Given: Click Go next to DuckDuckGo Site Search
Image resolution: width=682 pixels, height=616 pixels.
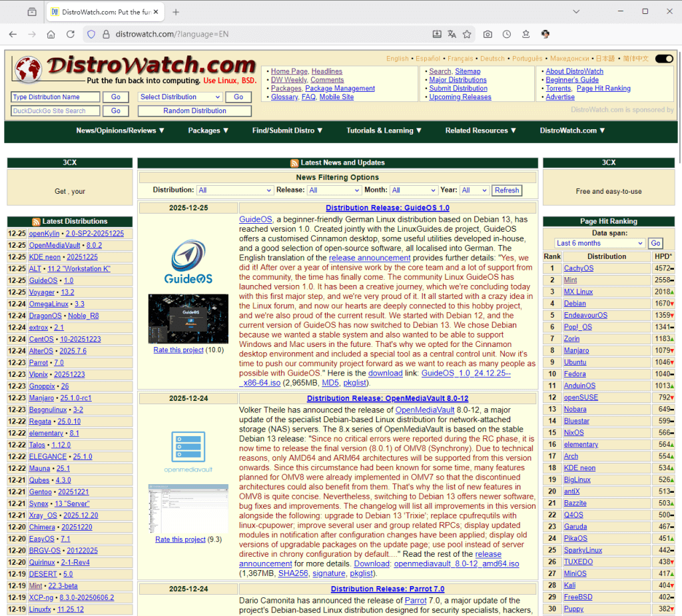Looking at the screenshot, I should click(x=116, y=111).
